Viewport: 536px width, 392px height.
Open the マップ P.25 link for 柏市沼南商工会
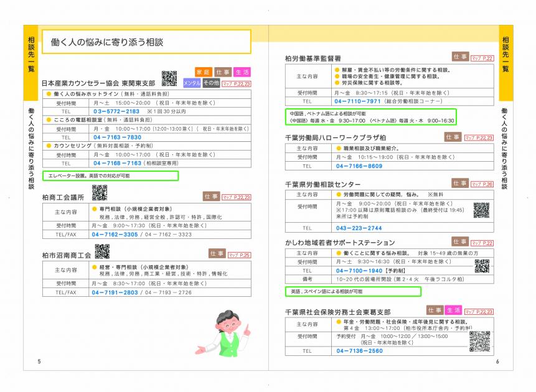pyautogui.click(x=239, y=255)
